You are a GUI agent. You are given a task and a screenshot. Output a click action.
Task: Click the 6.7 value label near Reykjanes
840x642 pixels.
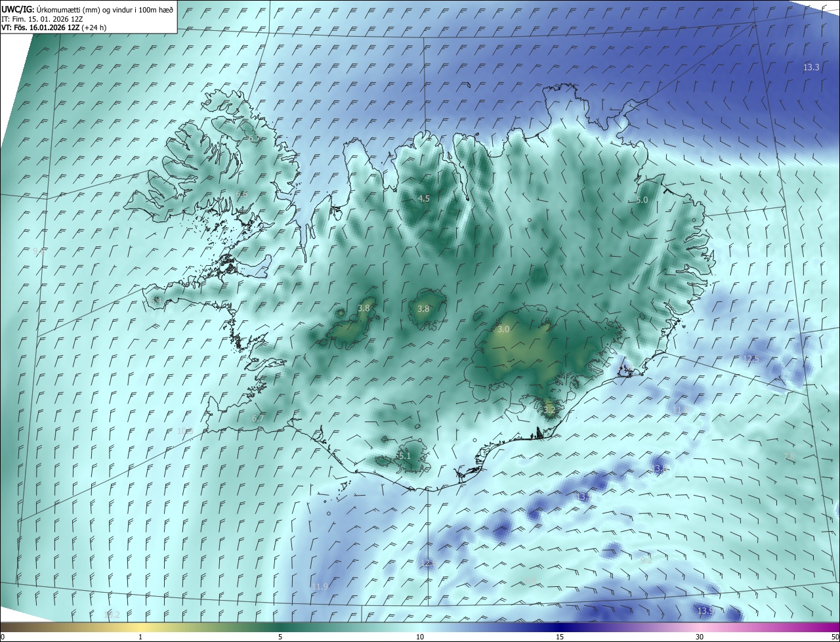pyautogui.click(x=258, y=418)
